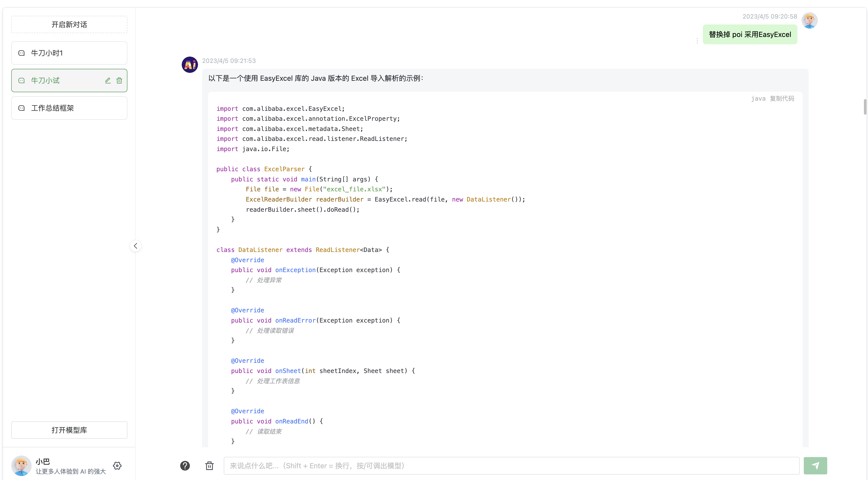This screenshot has height=480, width=868.
Task: Click the timestamp 2023/4/5 09:20:58
Action: click(x=770, y=17)
